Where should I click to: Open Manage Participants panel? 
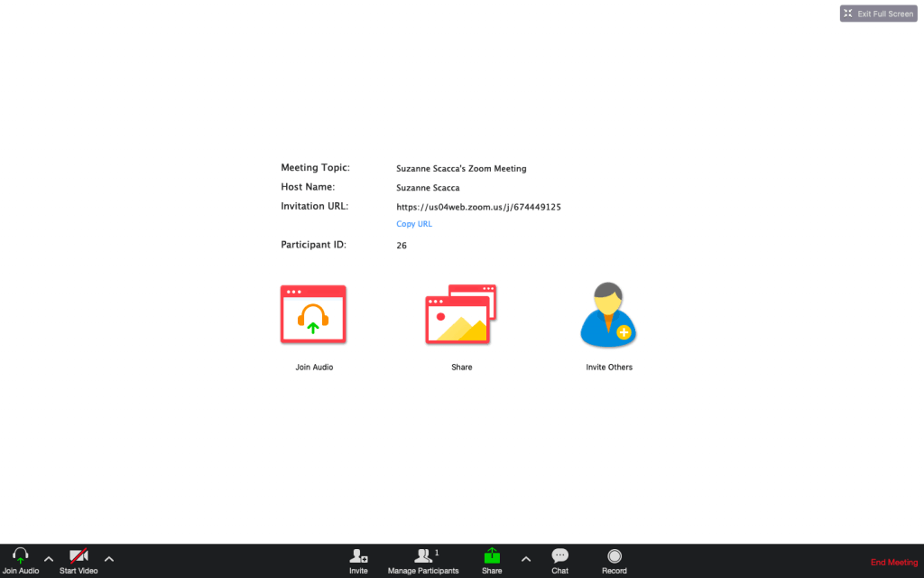[423, 557]
